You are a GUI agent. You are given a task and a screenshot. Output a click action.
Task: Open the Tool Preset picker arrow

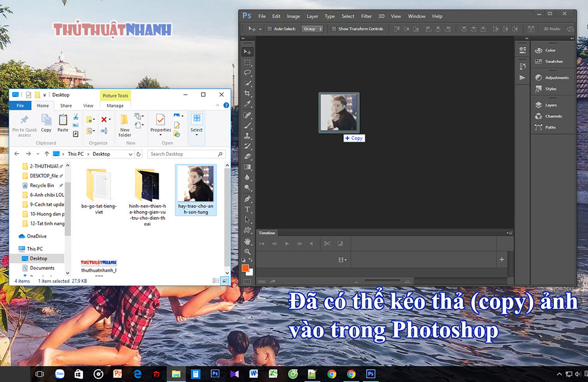pyautogui.click(x=260, y=29)
